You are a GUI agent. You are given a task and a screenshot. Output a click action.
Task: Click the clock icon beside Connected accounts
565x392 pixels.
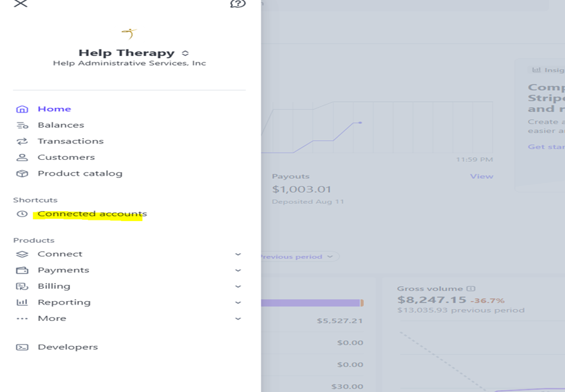22,214
